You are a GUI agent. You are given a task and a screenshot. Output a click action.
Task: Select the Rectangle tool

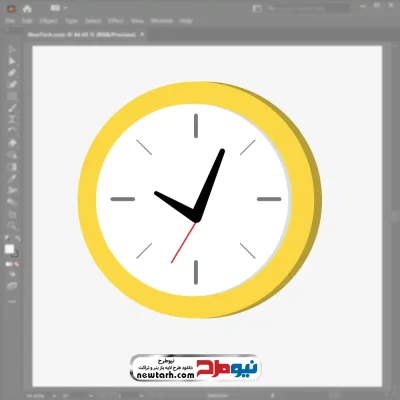(12, 97)
